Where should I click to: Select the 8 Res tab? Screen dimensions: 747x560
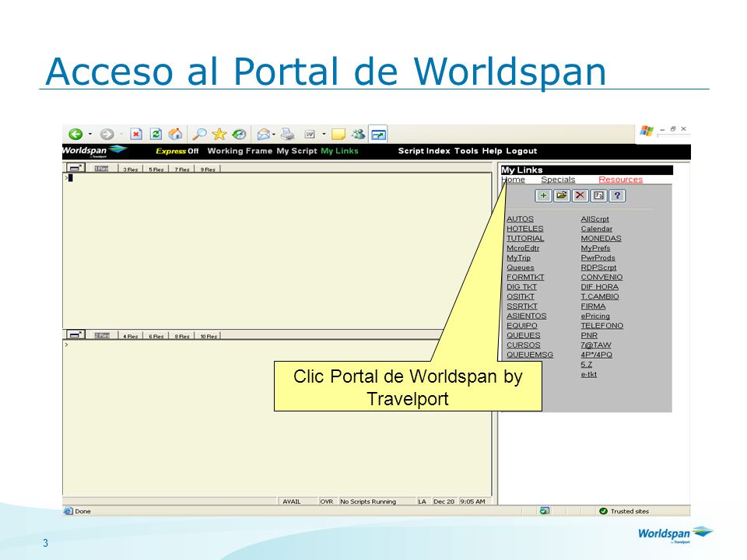182,336
